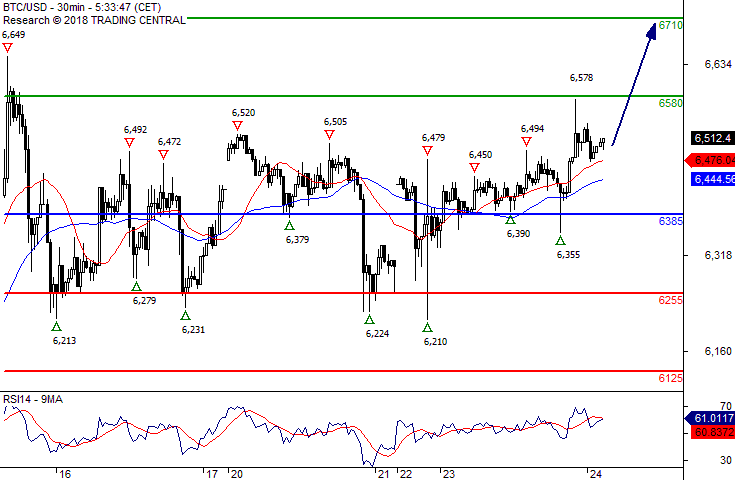Click the RSI14 - 9MA indicator label
735x480 pixels.
(33, 399)
